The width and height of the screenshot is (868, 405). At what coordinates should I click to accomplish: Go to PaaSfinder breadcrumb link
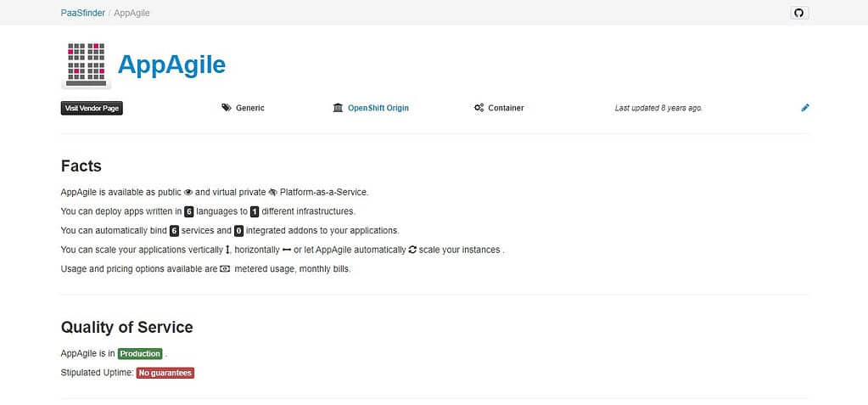click(83, 13)
